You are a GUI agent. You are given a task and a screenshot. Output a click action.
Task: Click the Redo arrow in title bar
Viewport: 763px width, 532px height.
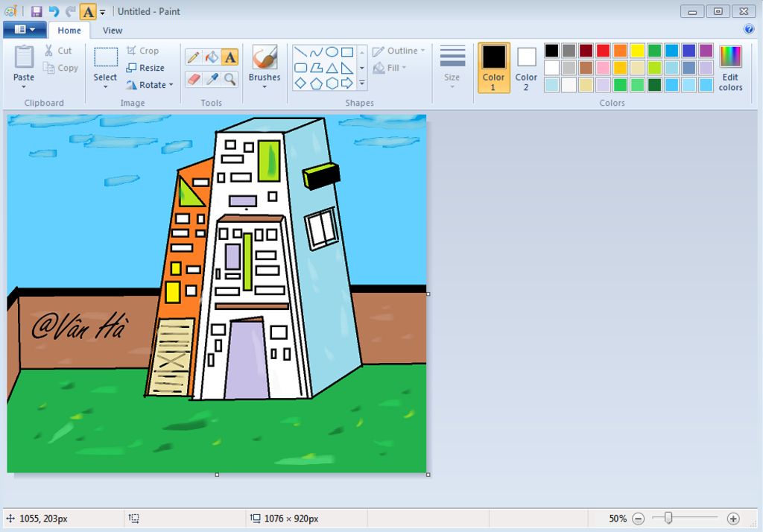point(71,11)
